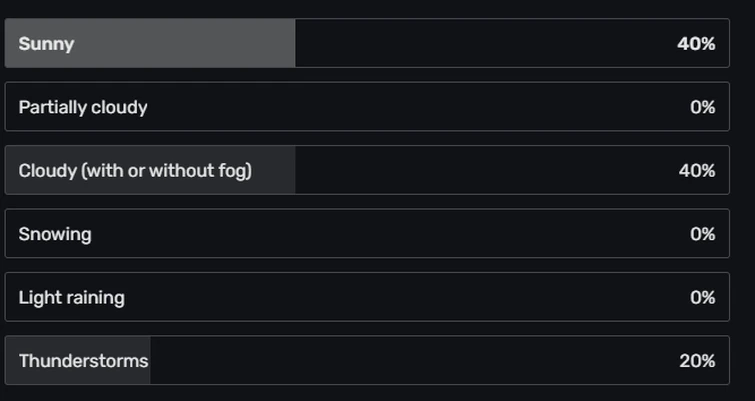The image size is (755, 401).
Task: Click the filled bar of the Cloudy option
Action: pyautogui.click(x=275, y=171)
